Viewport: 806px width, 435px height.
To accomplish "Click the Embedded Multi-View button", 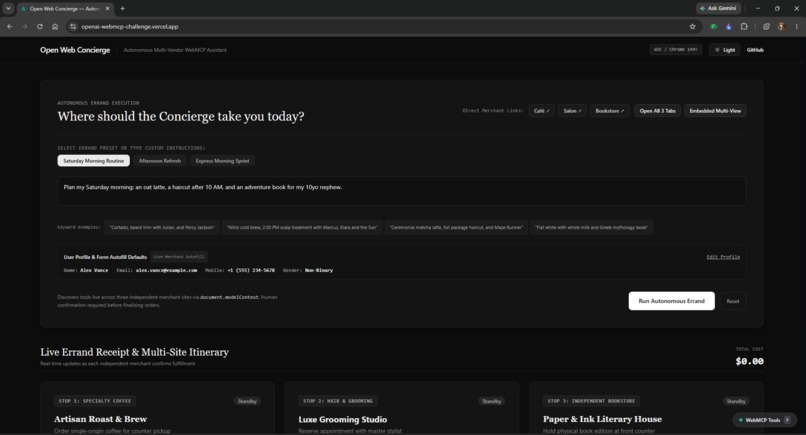I will (x=715, y=111).
